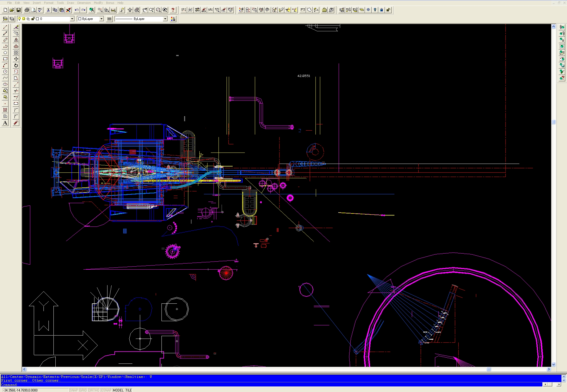Open the Layers dialog icon
Image resolution: width=567 pixels, height=392 pixels.
pyautogui.click(x=12, y=19)
